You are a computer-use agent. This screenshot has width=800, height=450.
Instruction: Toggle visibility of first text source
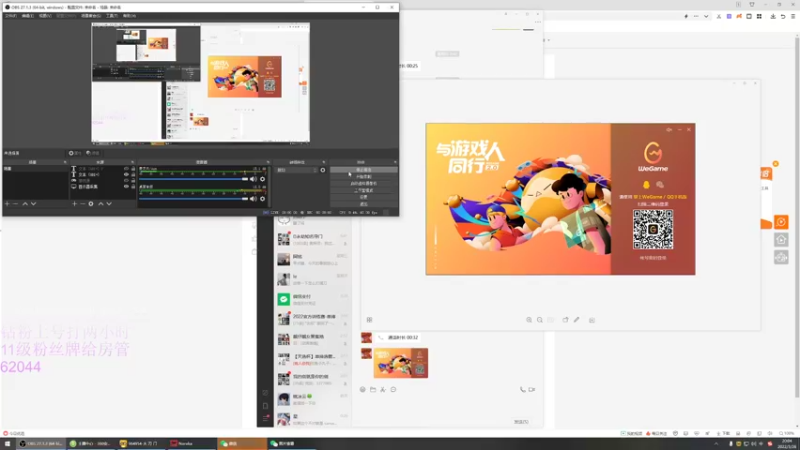[126, 168]
